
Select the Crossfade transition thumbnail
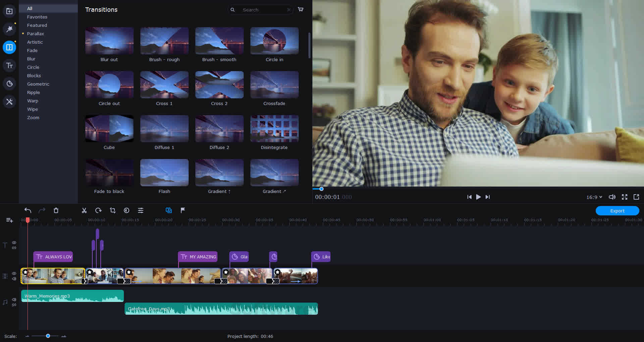tap(274, 84)
